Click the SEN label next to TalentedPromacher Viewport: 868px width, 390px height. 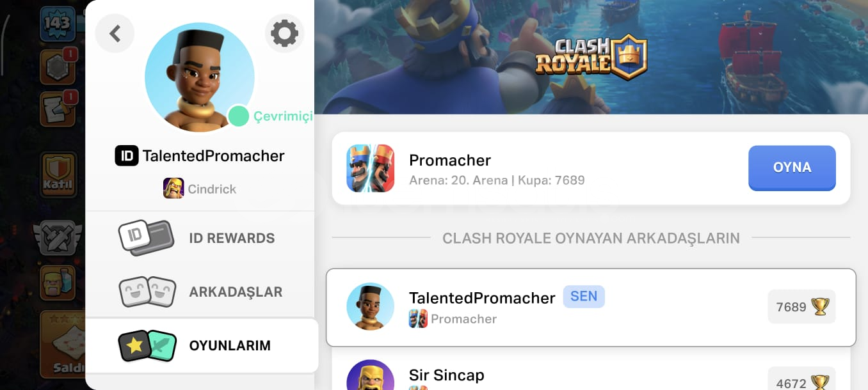[584, 297]
